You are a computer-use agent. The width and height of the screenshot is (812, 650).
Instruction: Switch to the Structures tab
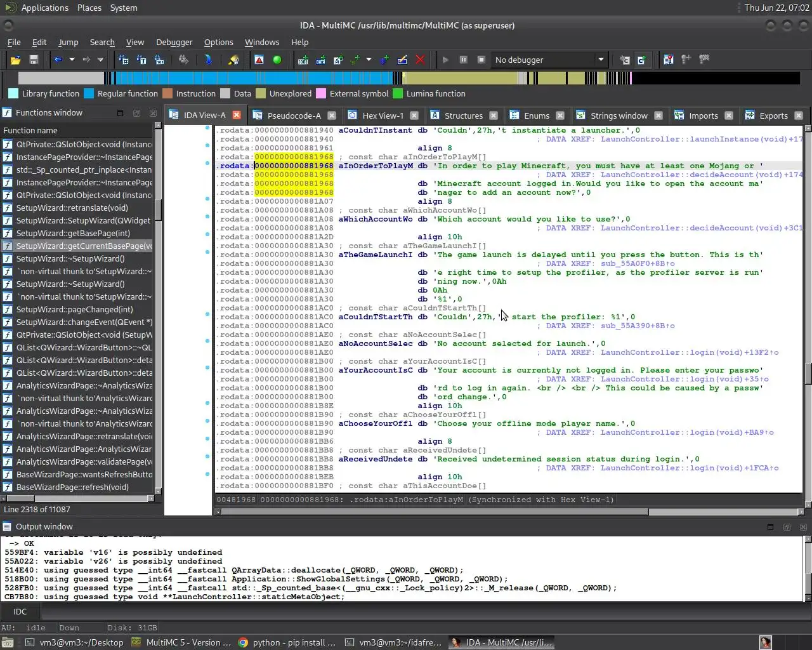(464, 116)
